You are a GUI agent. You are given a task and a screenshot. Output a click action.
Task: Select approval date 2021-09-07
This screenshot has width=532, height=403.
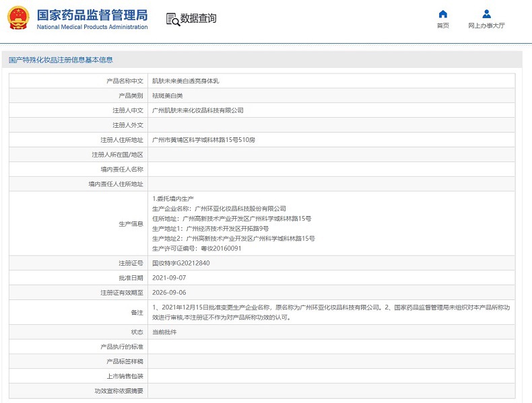coord(168,278)
